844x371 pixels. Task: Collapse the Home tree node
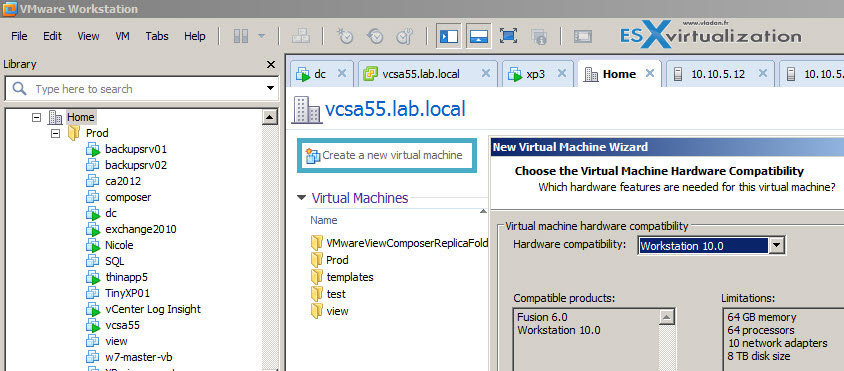pos(37,117)
